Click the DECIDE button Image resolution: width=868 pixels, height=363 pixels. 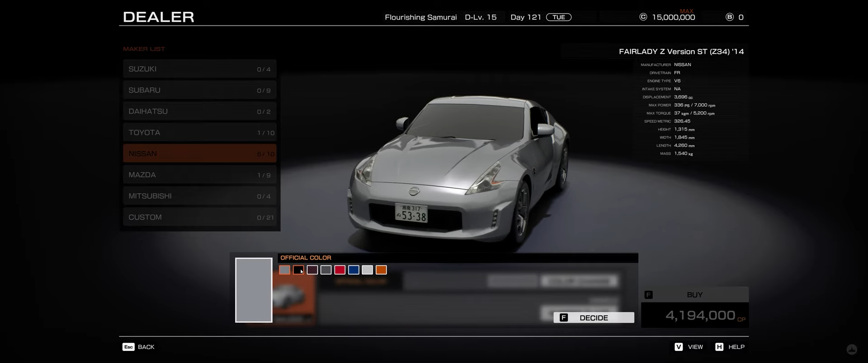coord(594,318)
